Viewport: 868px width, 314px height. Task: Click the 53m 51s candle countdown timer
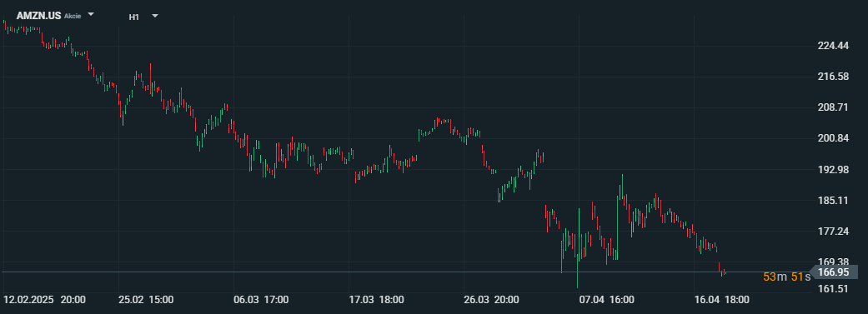(786, 276)
